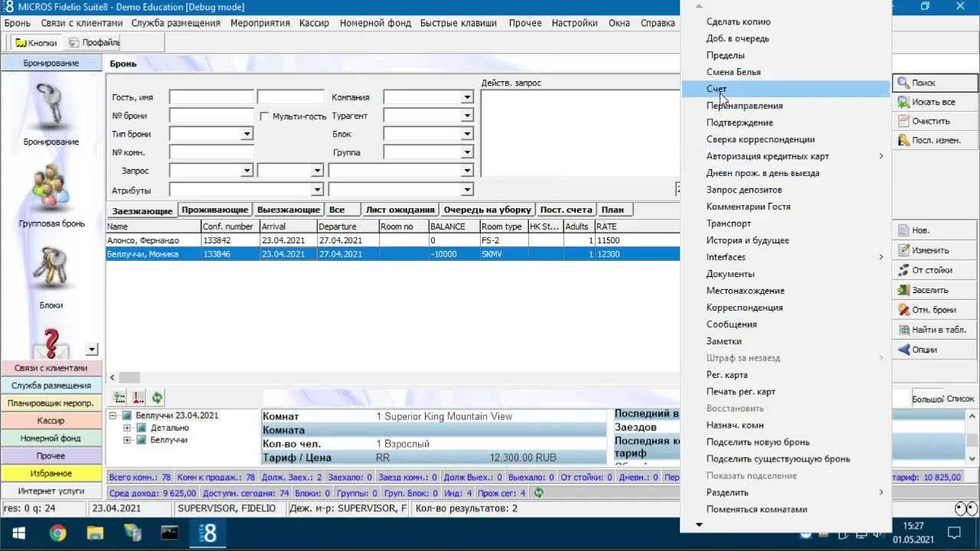Click the Отм. брони cancel reservation button

tap(933, 310)
